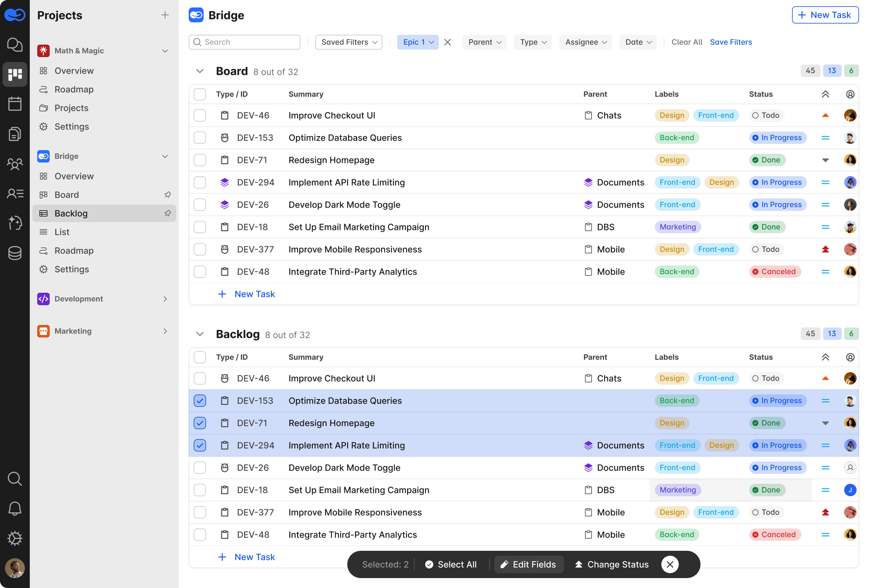Click Save Filters link
Image resolution: width=869 pixels, height=588 pixels.
[x=731, y=42]
